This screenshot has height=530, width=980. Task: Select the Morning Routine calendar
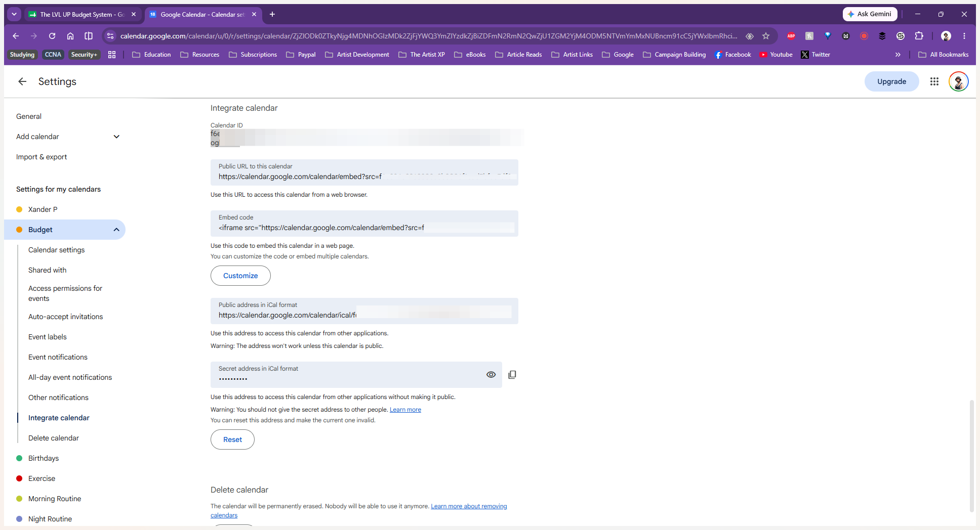(x=54, y=499)
